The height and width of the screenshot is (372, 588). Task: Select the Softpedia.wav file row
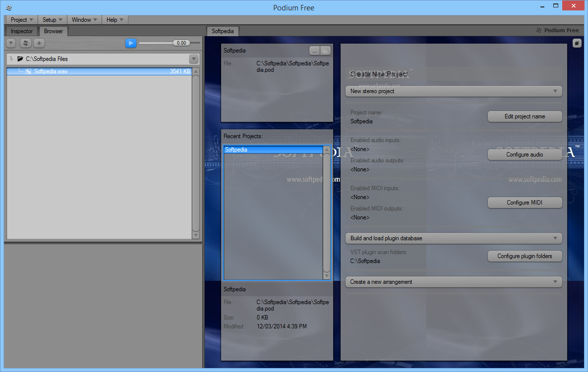click(99, 71)
